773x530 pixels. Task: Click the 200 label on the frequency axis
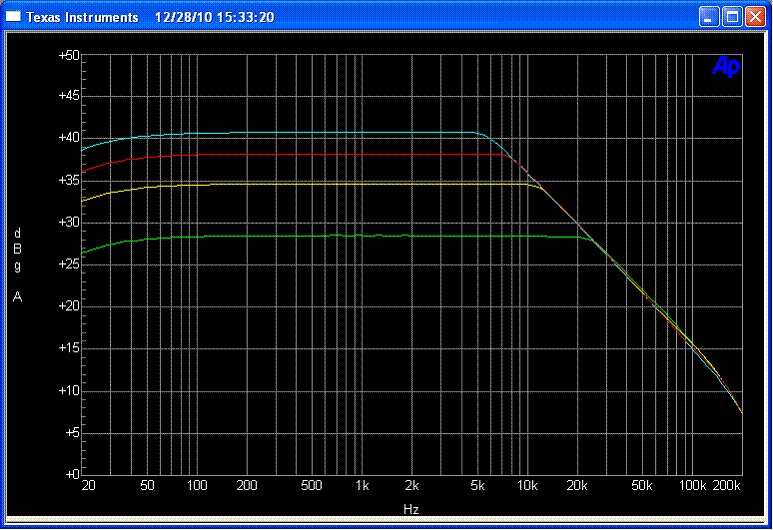tap(246, 486)
